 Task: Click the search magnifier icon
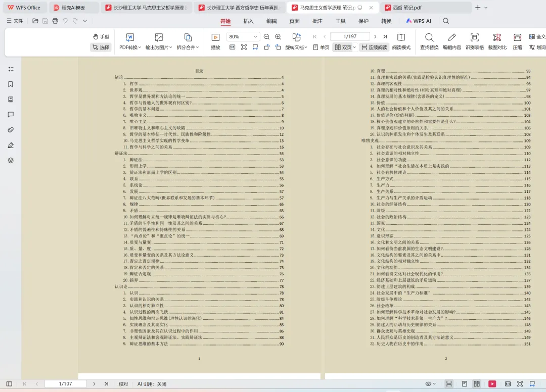(446, 21)
